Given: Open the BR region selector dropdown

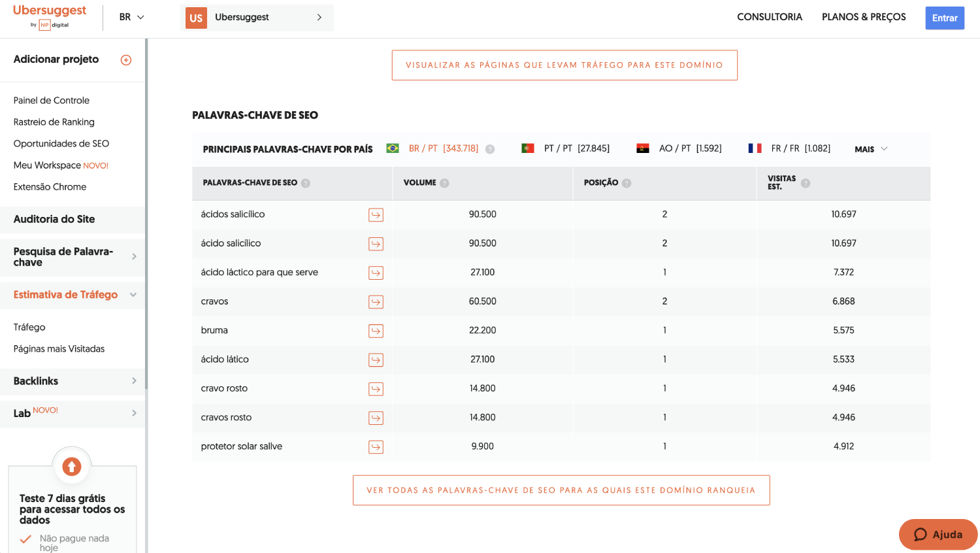Looking at the screenshot, I should point(131,18).
